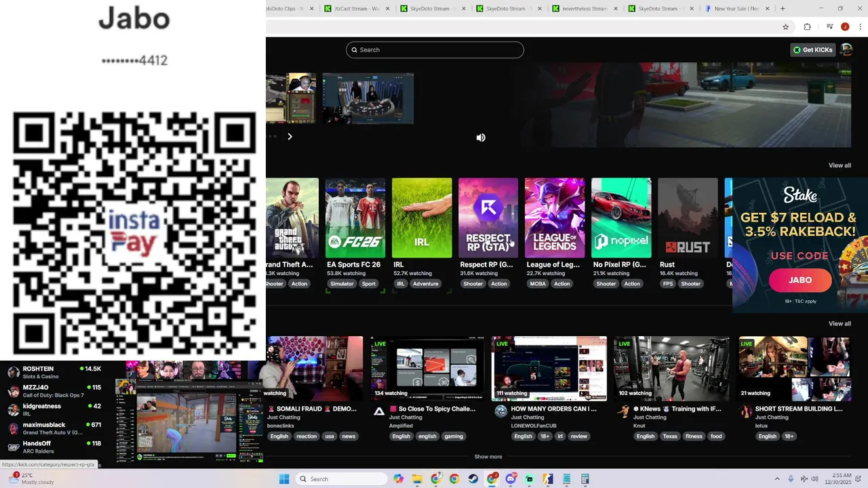Open the KNews Training stream thumbnail
This screenshot has width=868, height=488.
coord(671,369)
